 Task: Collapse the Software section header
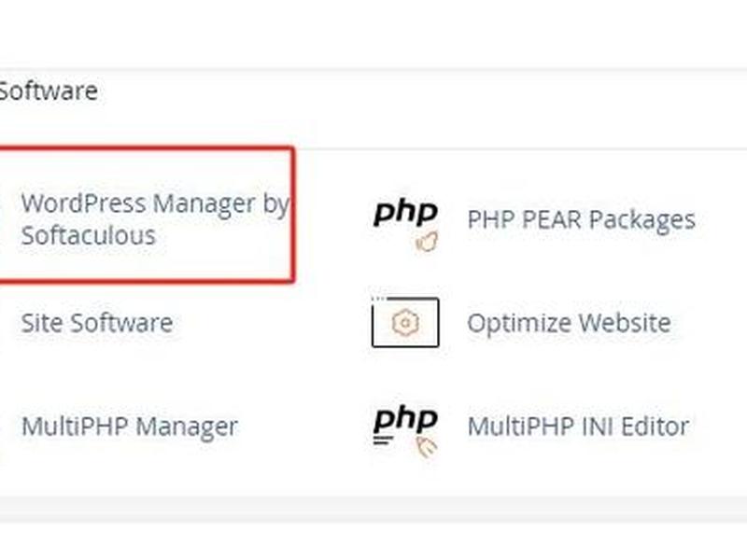click(x=49, y=91)
